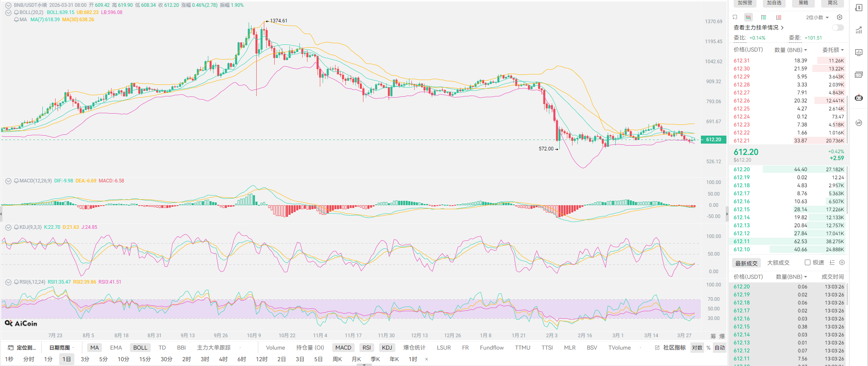Open recent trades settings hexagon icon

tap(842, 262)
